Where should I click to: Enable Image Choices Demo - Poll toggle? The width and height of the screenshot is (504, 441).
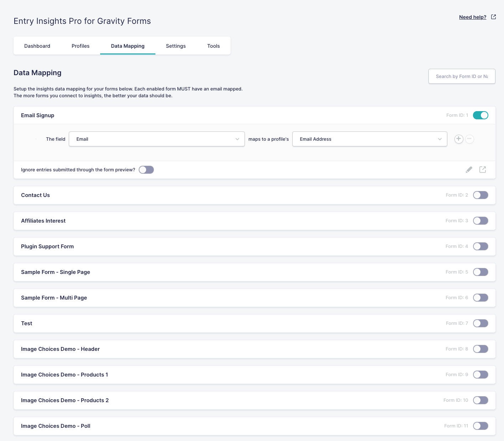480,426
